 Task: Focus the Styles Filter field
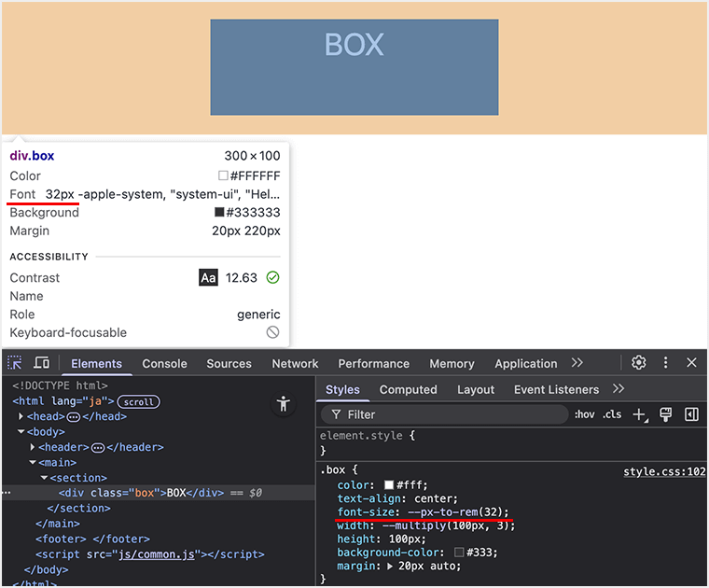[444, 414]
